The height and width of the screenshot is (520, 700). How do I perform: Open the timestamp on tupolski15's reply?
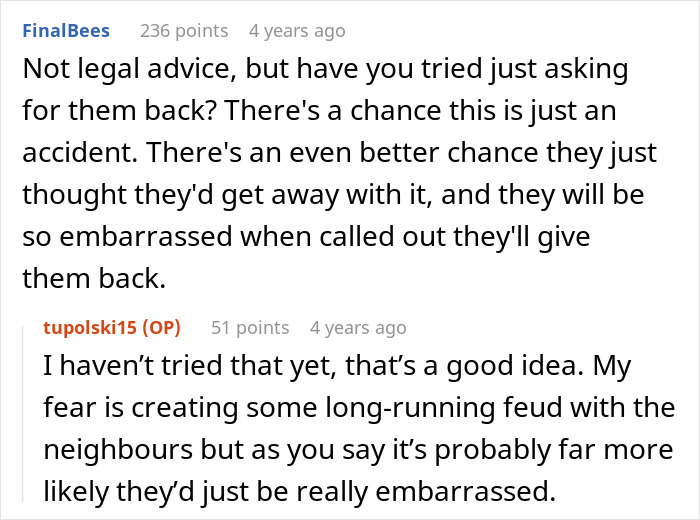point(358,327)
